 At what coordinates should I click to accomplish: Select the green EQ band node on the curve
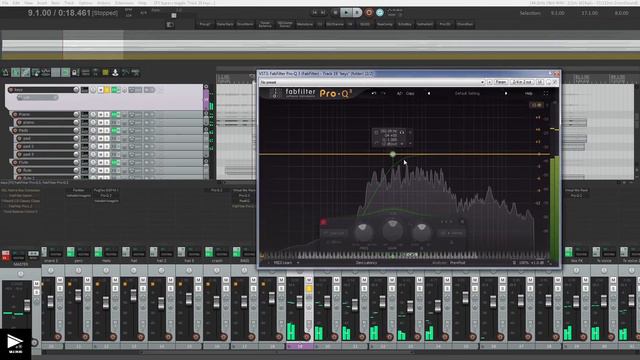click(392, 154)
